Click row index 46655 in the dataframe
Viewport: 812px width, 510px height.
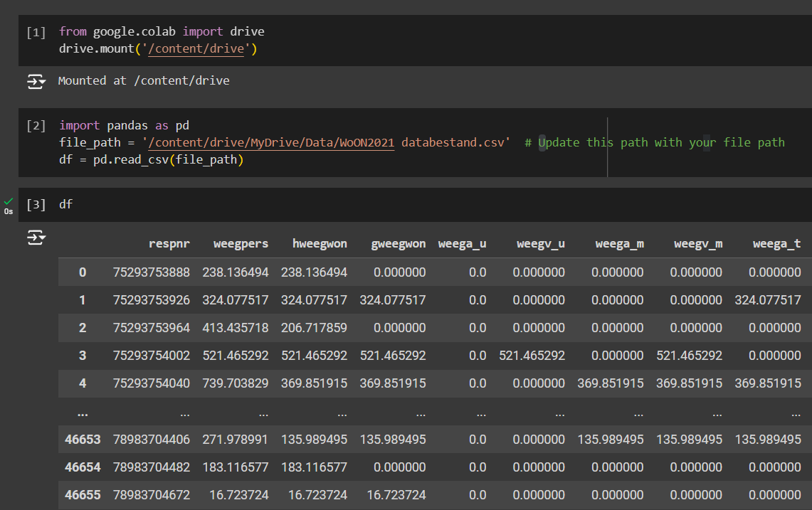[x=83, y=494]
